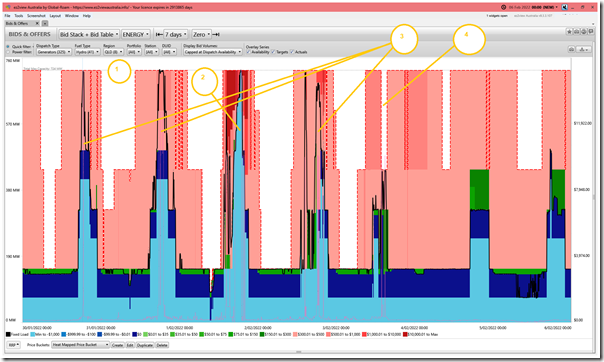
Task: Select the Power filter radio button
Action: [8, 52]
